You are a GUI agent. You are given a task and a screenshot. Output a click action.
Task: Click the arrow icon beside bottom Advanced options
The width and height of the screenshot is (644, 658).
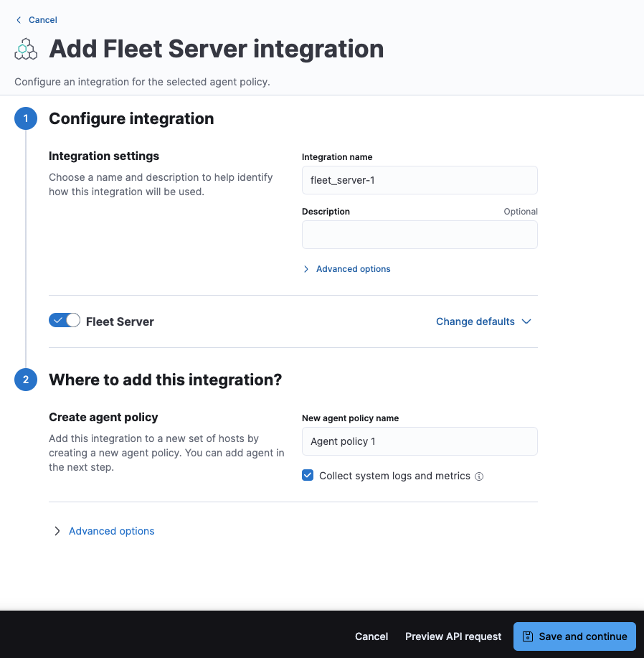point(57,531)
